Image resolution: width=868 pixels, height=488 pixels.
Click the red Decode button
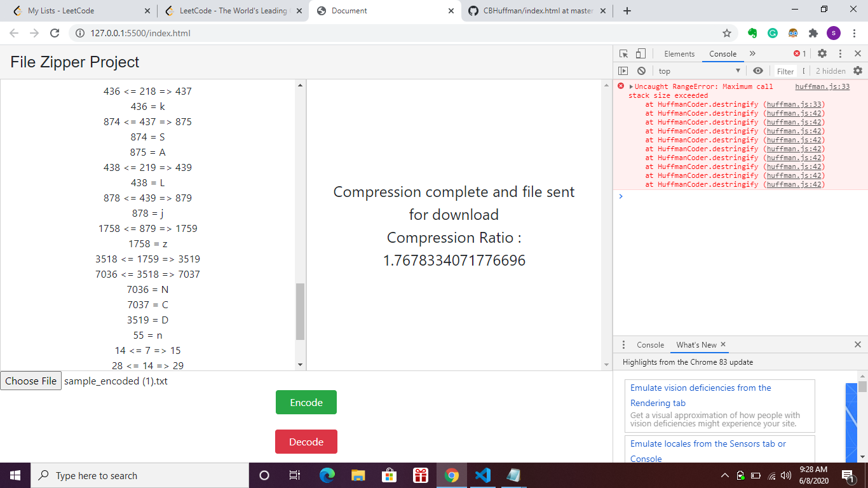click(306, 442)
